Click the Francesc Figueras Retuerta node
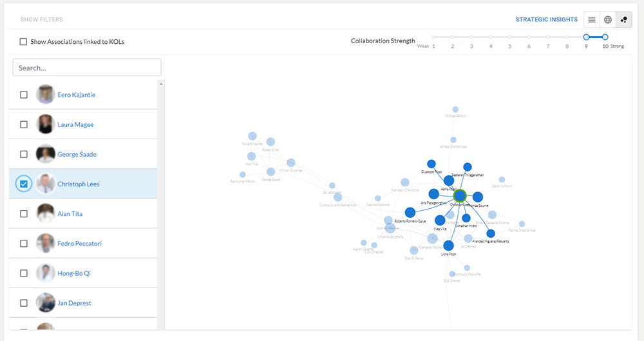Image resolution: width=644 pixels, height=341 pixels. click(x=491, y=233)
